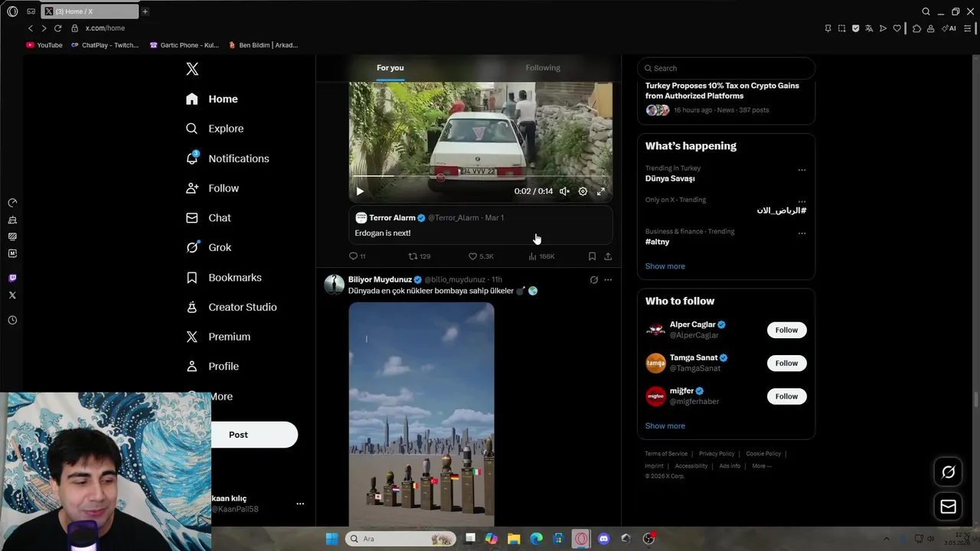Screen dimensions: 980x551
Task: Like the post with 5.3K likes
Action: tap(481, 256)
